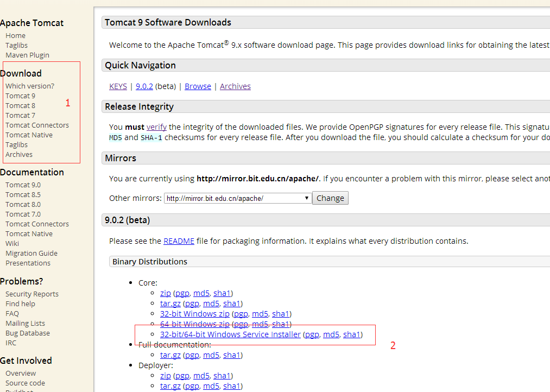Open pgp signature for the Deployer zip
Viewport: 550px width, 392px height.
[x=182, y=376]
